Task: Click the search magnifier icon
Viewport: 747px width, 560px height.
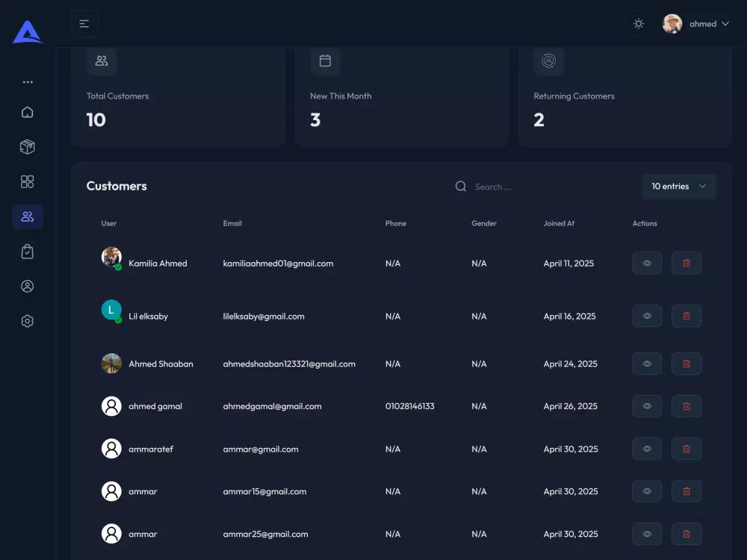Action: click(461, 186)
